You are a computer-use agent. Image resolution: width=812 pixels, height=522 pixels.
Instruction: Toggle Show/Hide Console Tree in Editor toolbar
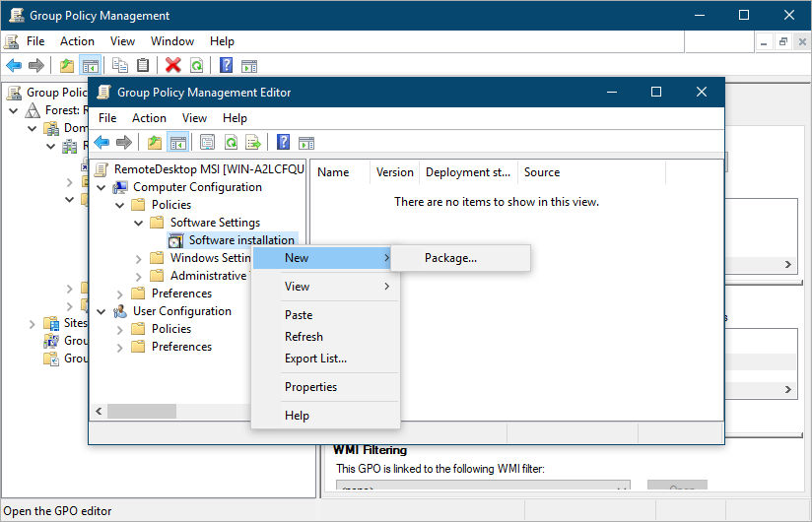coord(178,142)
